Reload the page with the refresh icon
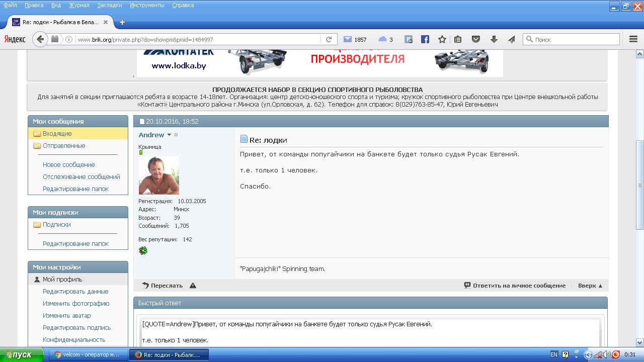This screenshot has width=644, height=362. (x=329, y=39)
